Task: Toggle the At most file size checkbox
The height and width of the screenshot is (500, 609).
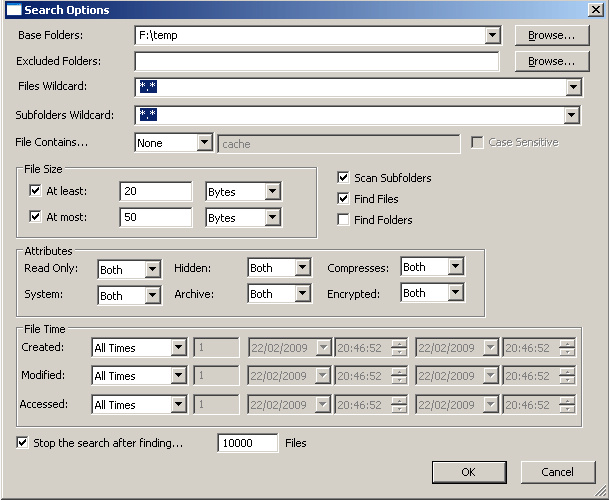Action: click(35, 216)
